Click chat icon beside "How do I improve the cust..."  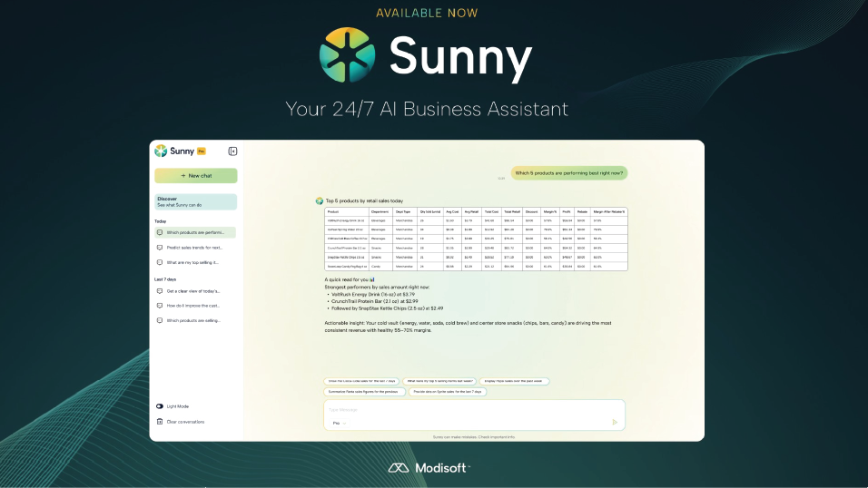click(160, 306)
